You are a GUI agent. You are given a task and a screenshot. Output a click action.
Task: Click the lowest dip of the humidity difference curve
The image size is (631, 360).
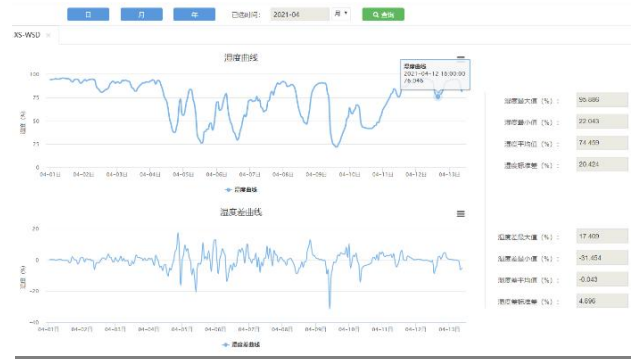[330, 307]
